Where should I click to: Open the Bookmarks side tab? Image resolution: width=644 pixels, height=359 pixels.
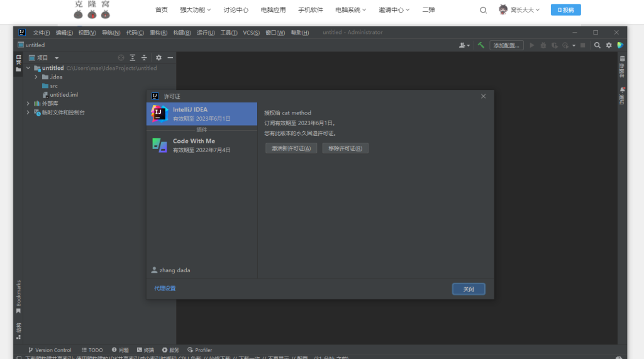tap(18, 297)
